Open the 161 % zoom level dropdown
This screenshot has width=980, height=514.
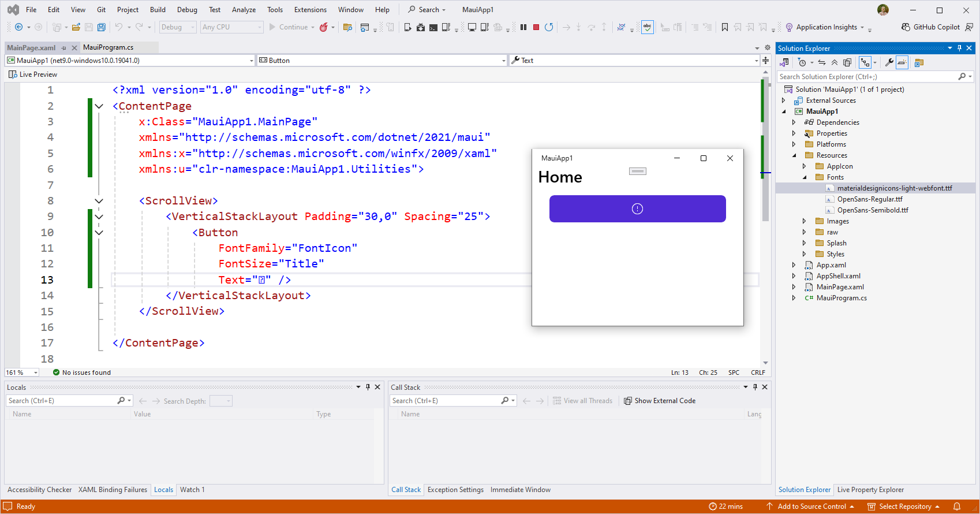pos(22,373)
